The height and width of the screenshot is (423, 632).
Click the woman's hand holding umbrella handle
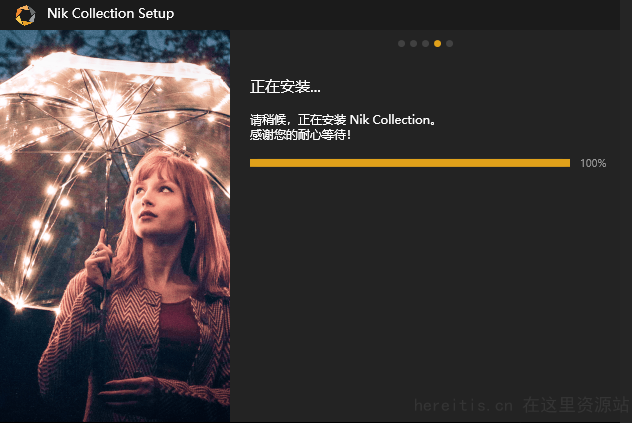[x=99, y=260]
